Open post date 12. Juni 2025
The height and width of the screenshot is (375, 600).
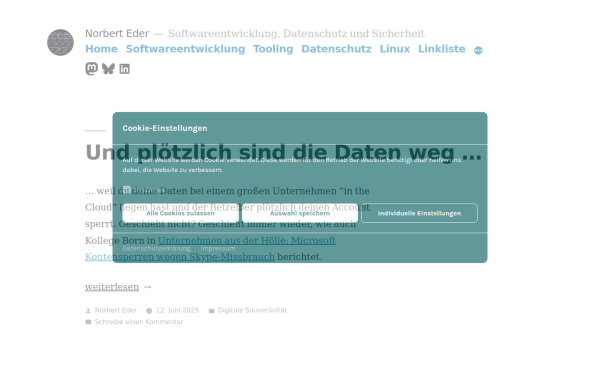pyautogui.click(x=178, y=310)
